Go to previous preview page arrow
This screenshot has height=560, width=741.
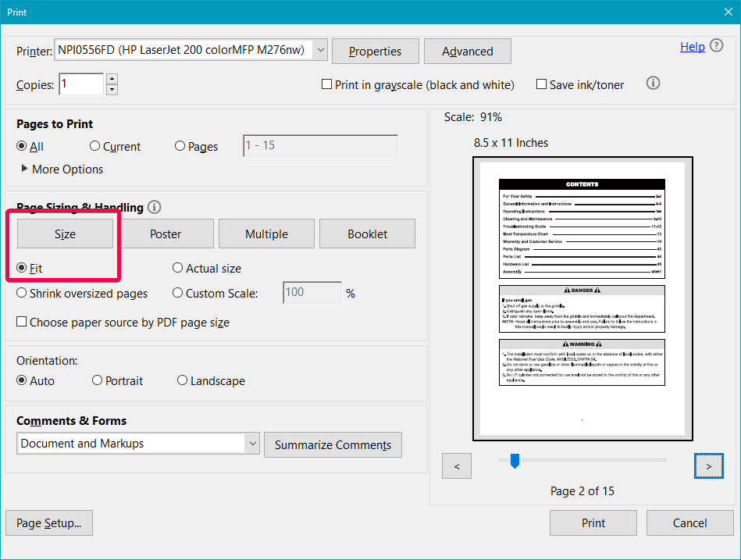(457, 465)
